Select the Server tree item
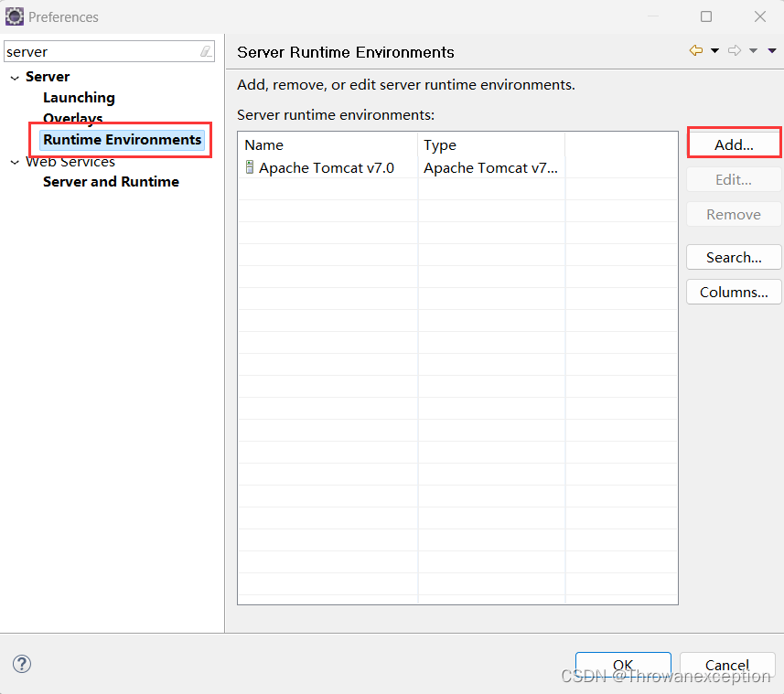Screen dimensions: 784x694 click(48, 77)
